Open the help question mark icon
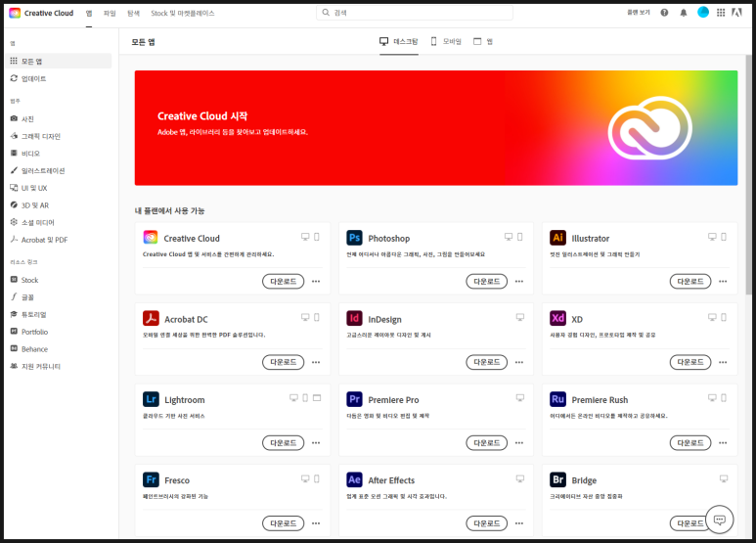 [664, 13]
